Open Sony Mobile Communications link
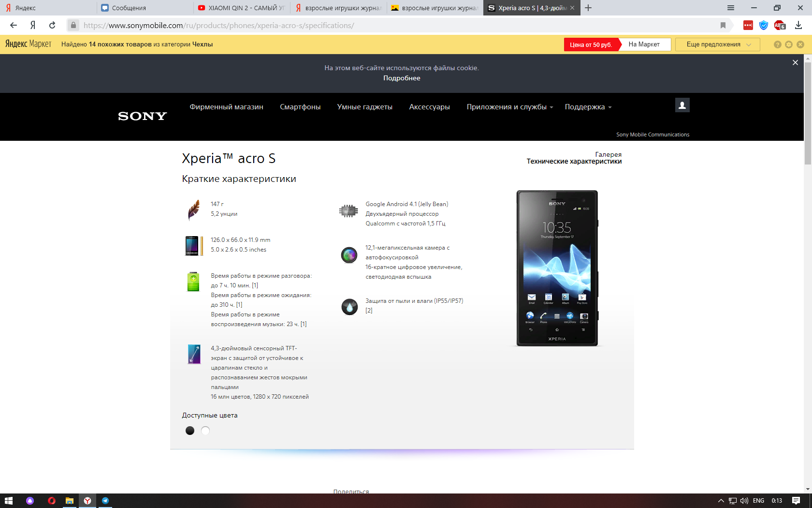Image resolution: width=812 pixels, height=508 pixels. click(652, 134)
